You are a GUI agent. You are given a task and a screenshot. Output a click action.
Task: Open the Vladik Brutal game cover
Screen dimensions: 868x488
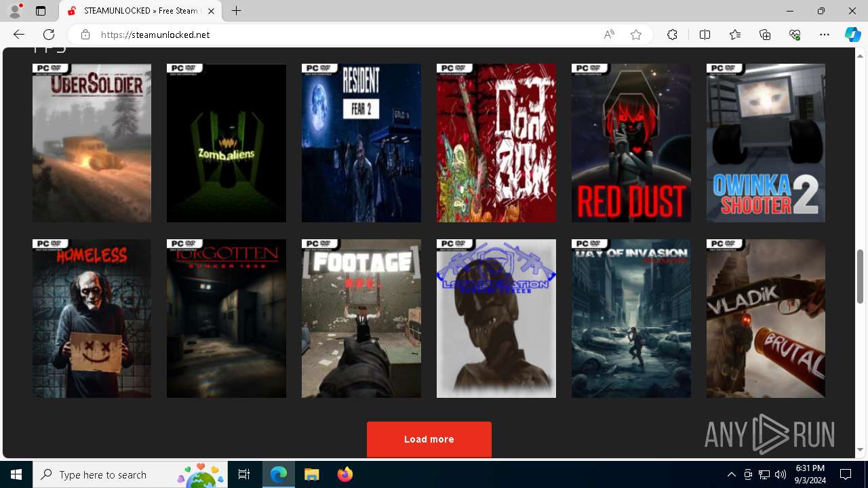[x=766, y=319]
